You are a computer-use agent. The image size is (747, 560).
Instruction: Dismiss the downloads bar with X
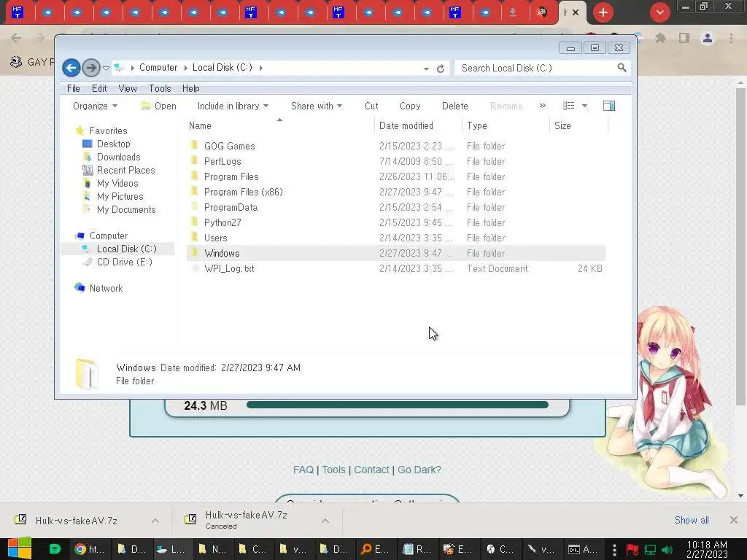733,520
